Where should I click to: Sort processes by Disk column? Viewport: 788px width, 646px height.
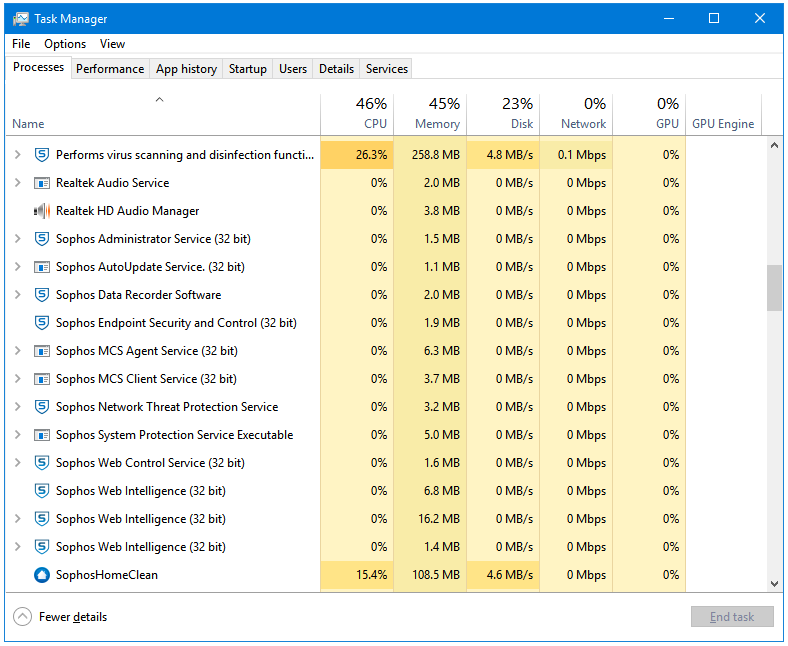tap(503, 115)
